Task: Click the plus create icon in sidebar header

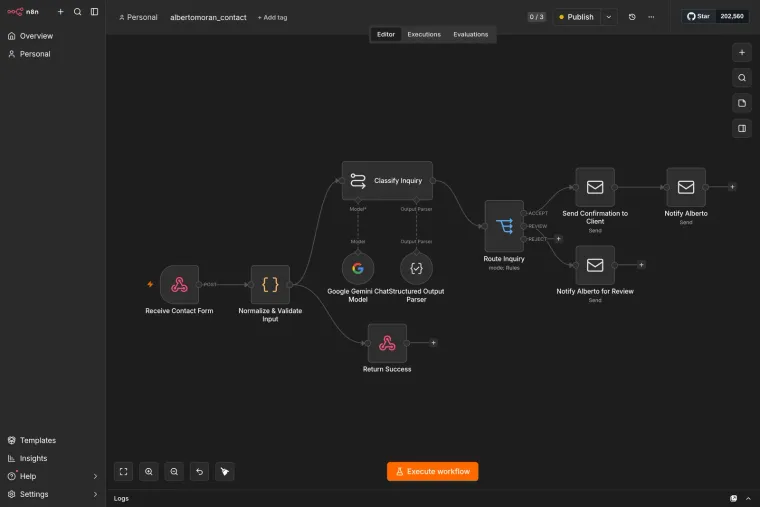Action: click(x=61, y=12)
